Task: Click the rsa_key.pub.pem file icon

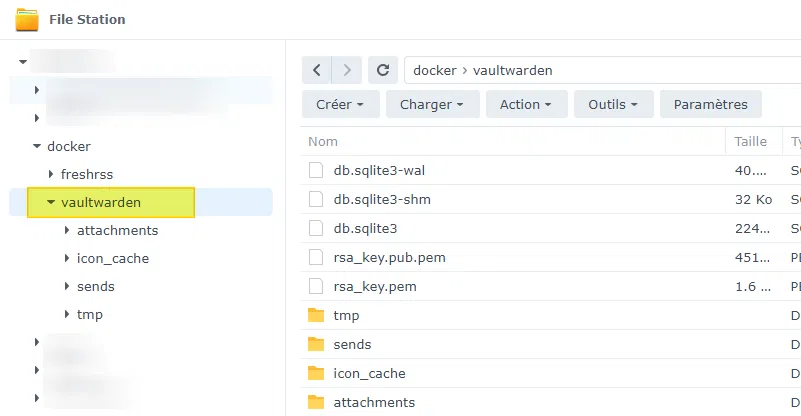Action: (x=316, y=258)
